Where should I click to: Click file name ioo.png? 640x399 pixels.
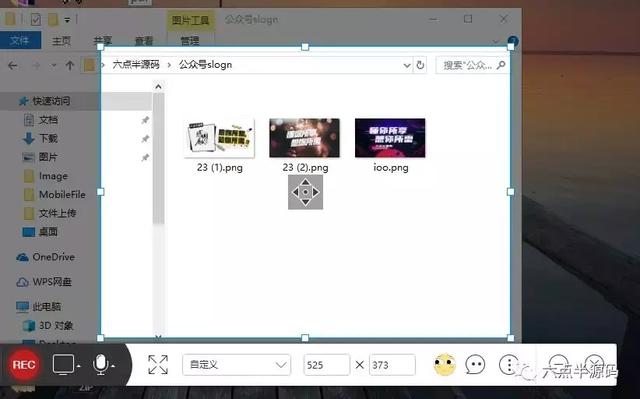point(391,168)
